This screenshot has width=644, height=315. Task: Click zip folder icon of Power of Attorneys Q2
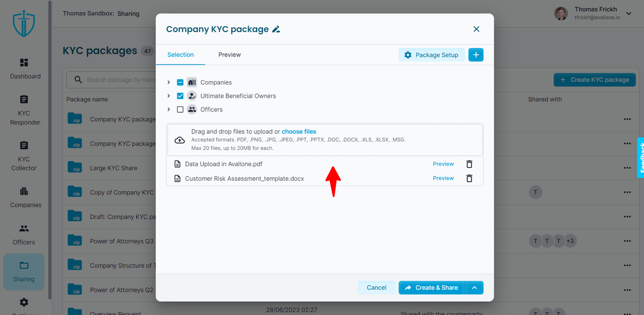[75, 289]
